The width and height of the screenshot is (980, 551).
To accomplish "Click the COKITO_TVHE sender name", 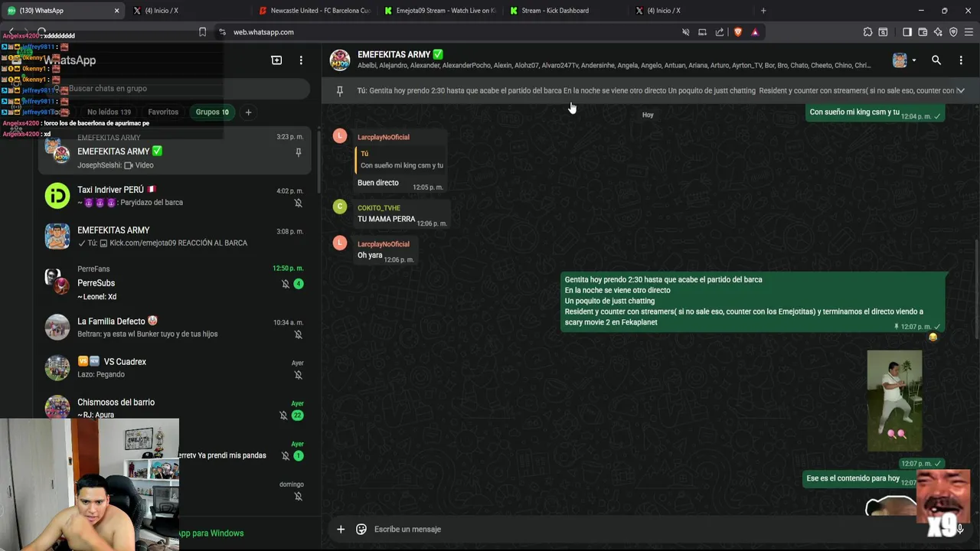I will [x=378, y=208].
